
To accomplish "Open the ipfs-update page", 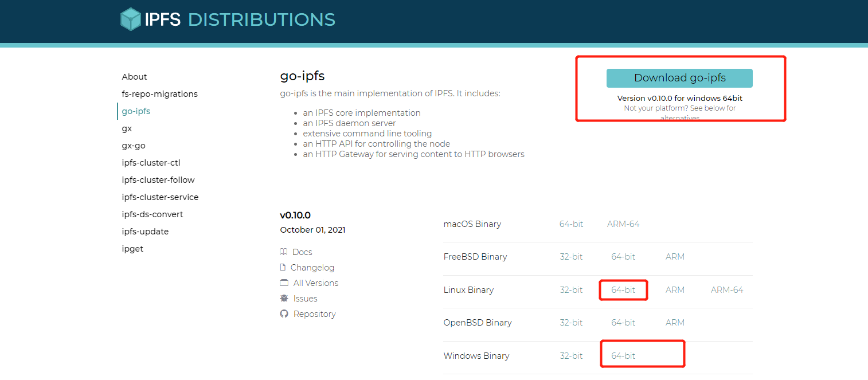I will 145,231.
